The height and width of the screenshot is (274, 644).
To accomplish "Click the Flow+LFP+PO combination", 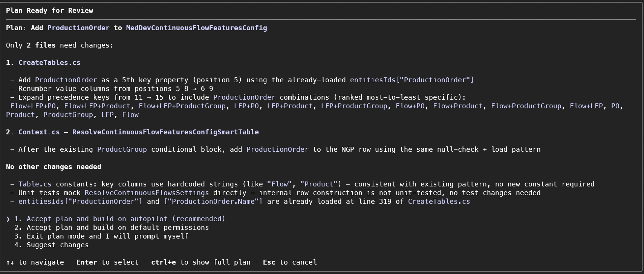I will 33,106.
